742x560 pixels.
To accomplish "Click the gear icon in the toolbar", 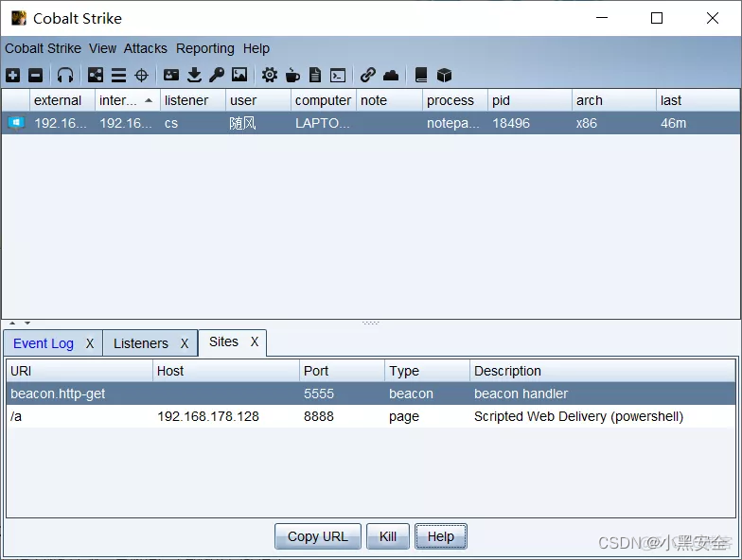I will (x=270, y=76).
